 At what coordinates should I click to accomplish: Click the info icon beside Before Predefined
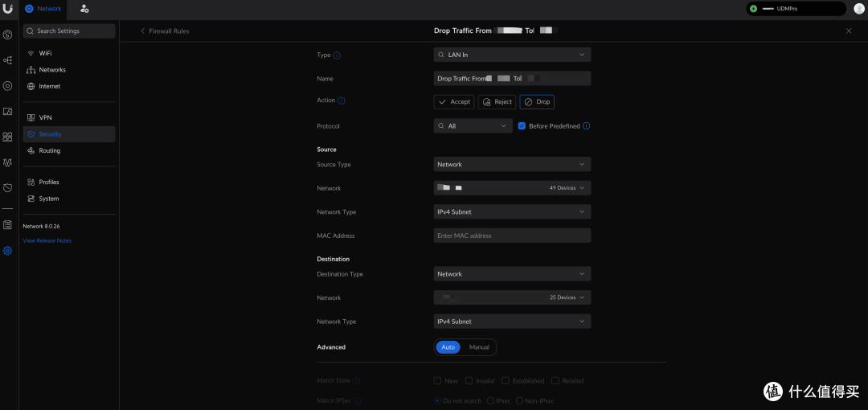pyautogui.click(x=586, y=125)
